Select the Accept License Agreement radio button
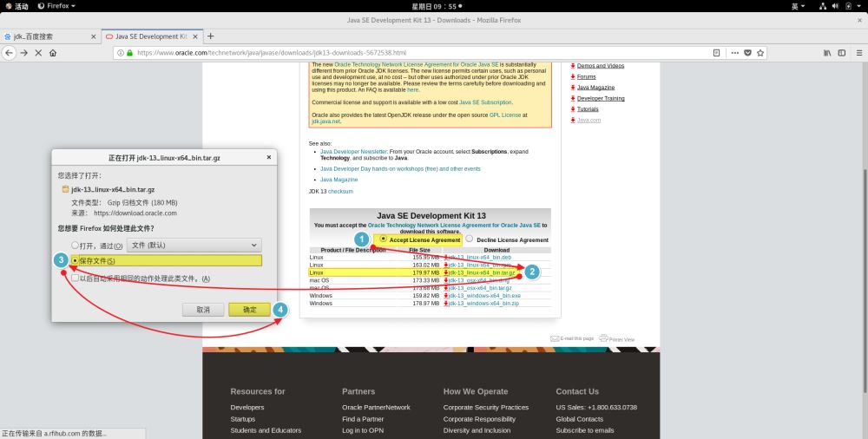868x439 pixels. 383,239
